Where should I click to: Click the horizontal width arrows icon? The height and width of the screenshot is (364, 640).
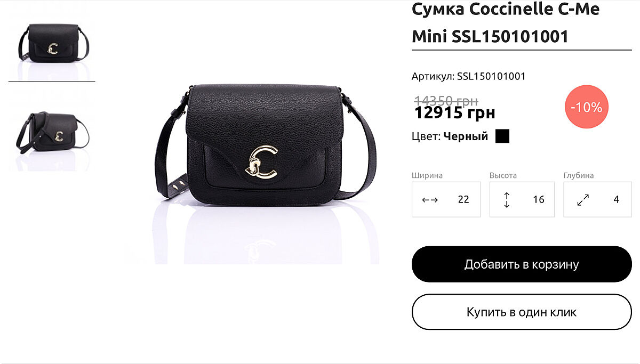[430, 200]
